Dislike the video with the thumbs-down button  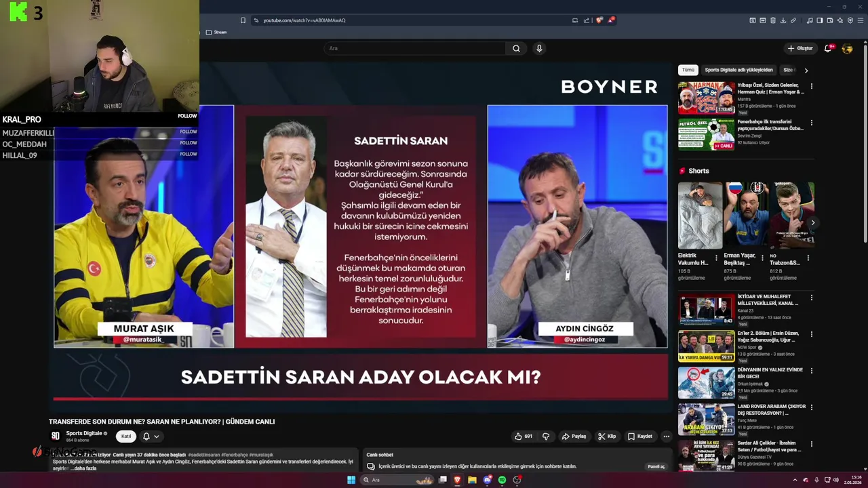[x=546, y=436]
